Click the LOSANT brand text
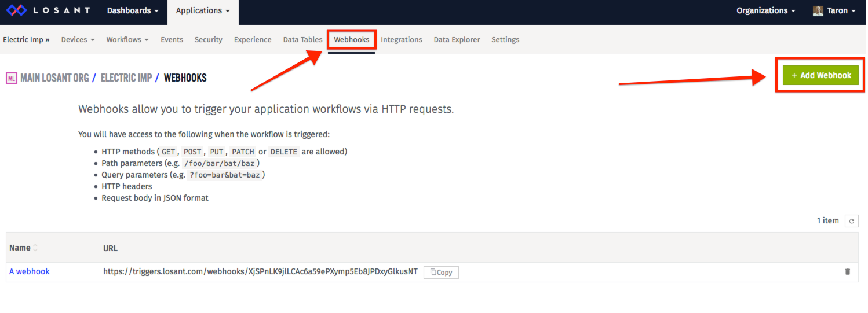 coord(61,10)
